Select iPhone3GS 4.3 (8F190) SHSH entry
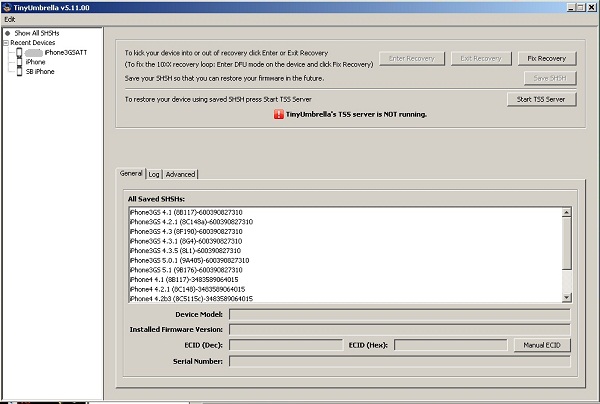The height and width of the screenshot is (404, 600). point(186,231)
